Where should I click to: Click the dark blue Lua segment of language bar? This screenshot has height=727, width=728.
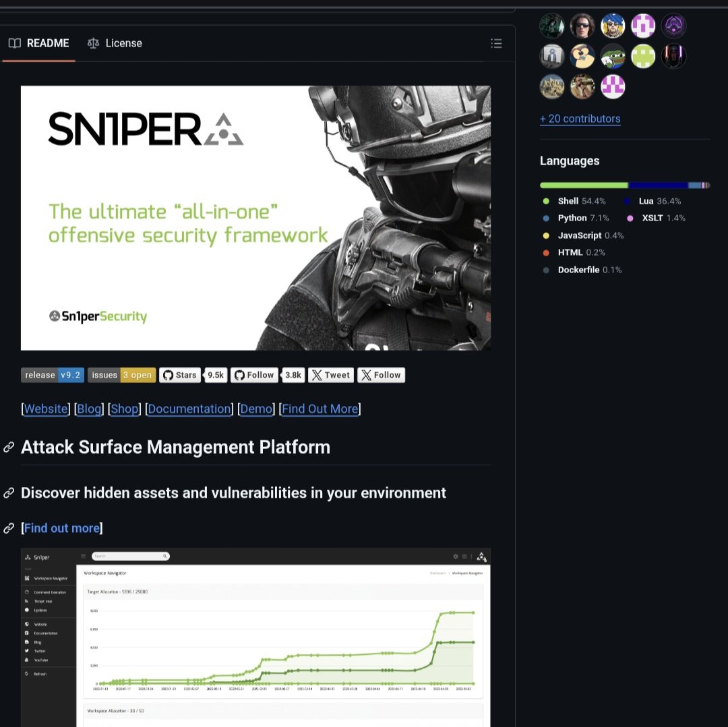click(658, 185)
